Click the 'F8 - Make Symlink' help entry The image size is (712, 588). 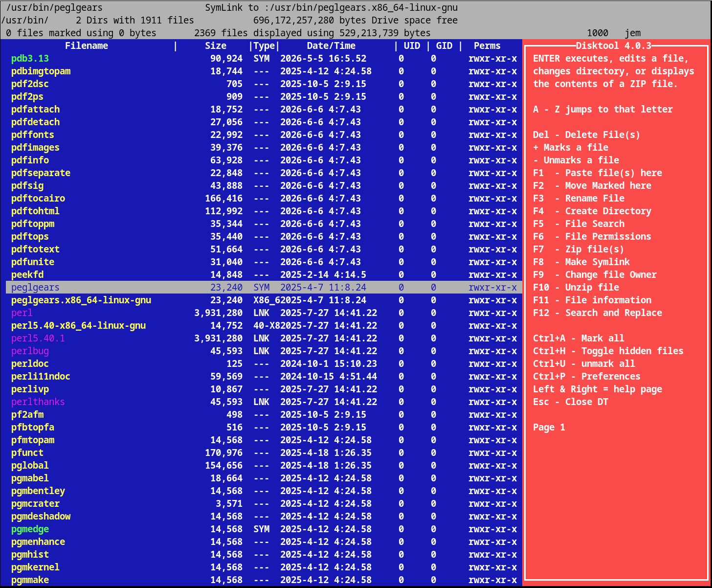coord(581,262)
